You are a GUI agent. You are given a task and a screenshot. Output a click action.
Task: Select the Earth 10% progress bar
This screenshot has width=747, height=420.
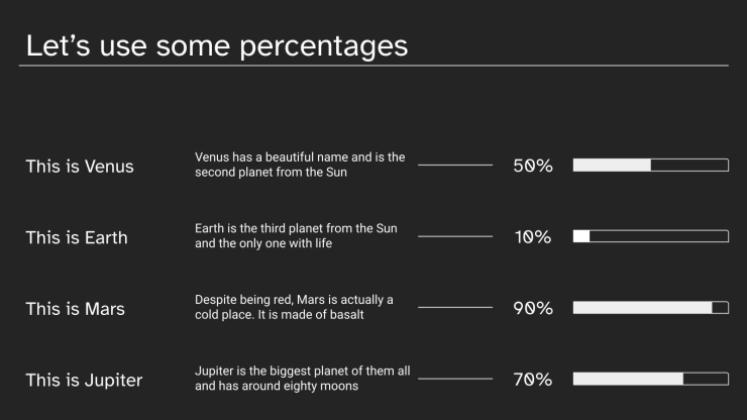[650, 236]
